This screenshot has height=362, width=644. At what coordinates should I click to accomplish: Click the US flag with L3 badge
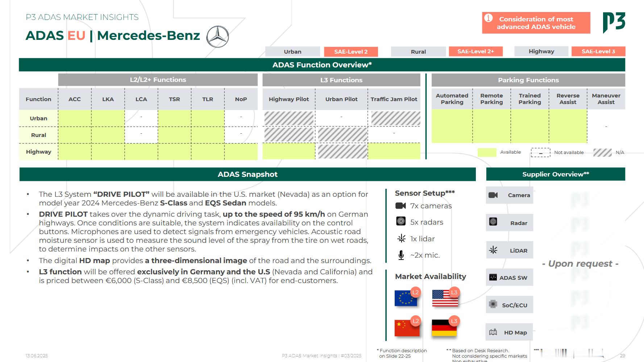click(x=445, y=297)
